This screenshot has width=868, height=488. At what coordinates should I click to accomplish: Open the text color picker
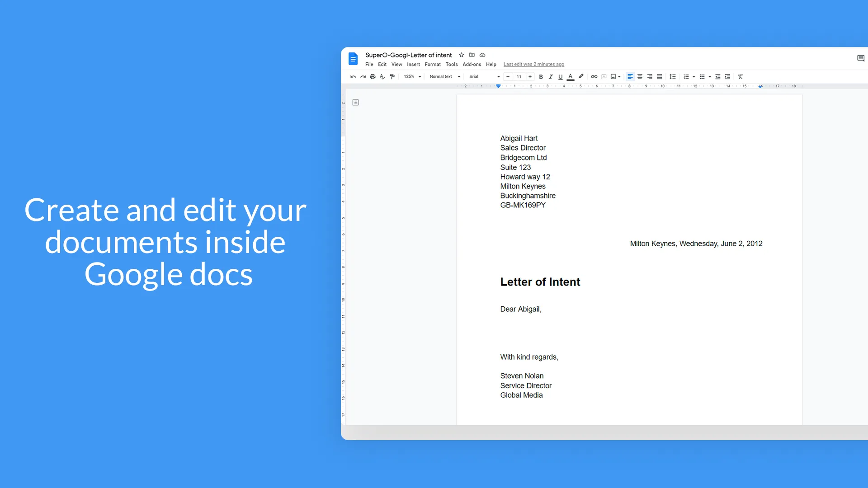571,77
